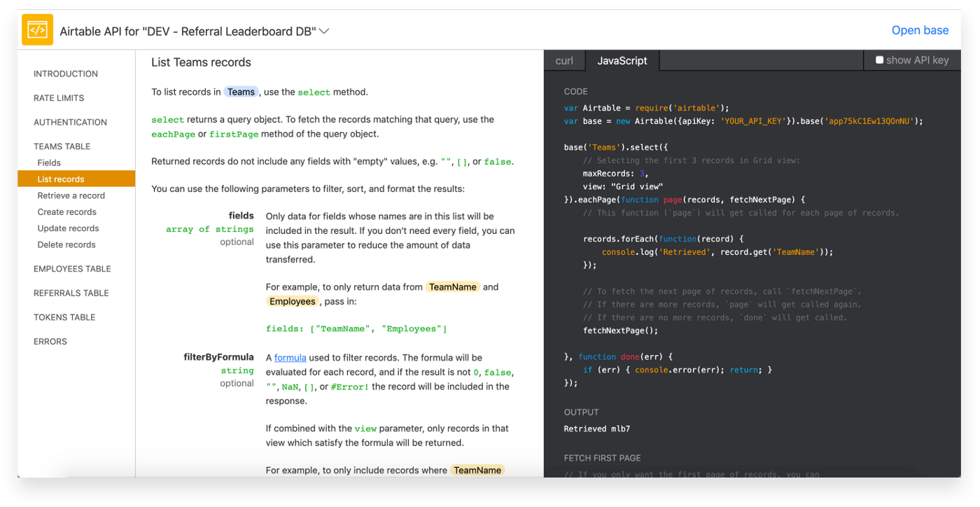Collapse the Teams Table section
Screen dimensions: 980x507
[62, 146]
